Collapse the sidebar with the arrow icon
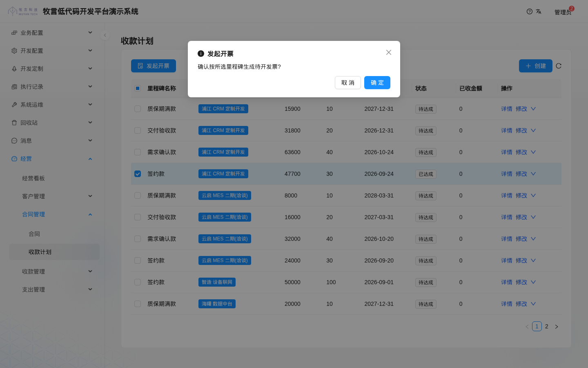 [x=105, y=35]
